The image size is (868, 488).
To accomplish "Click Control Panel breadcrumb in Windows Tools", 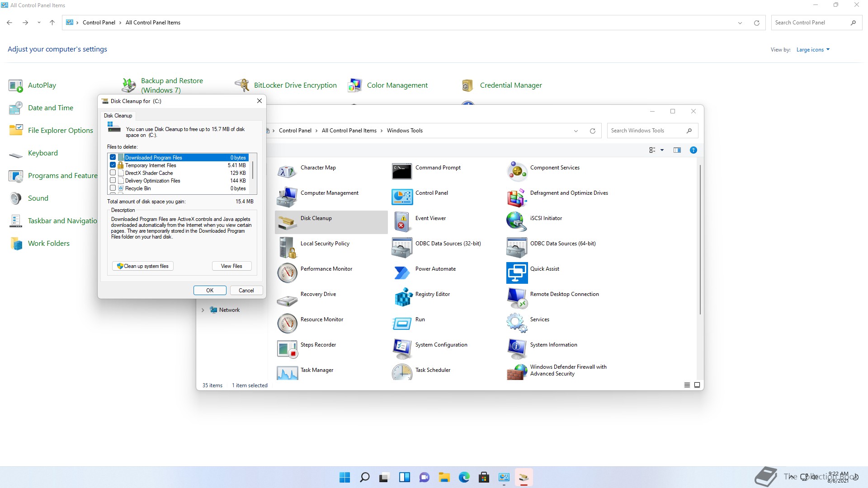I will tap(295, 131).
